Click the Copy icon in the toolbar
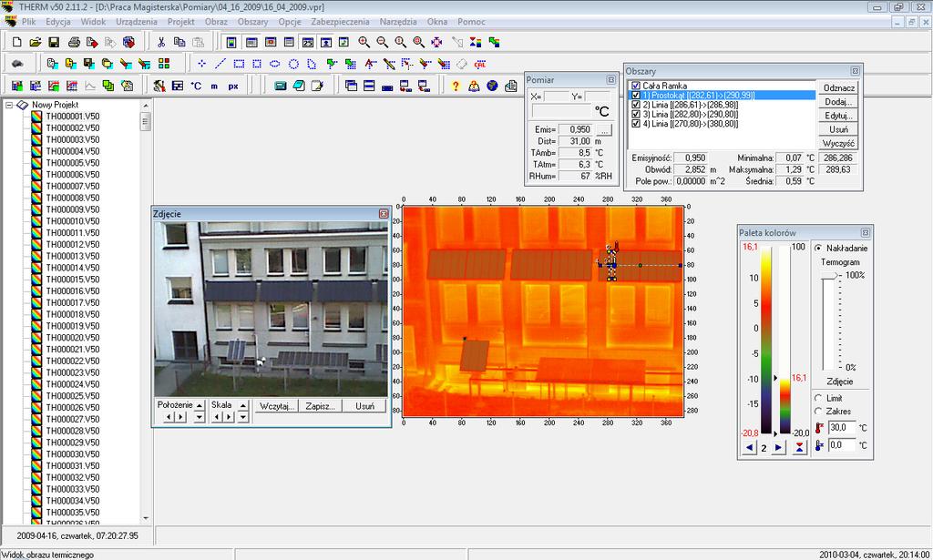The height and width of the screenshot is (560, 933). tap(179, 42)
